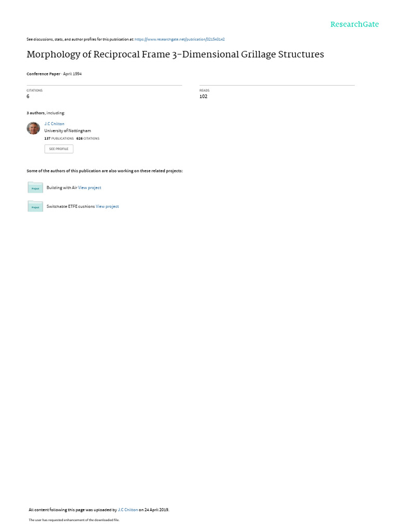Open the researchgate.net publication URL link

[179, 39]
